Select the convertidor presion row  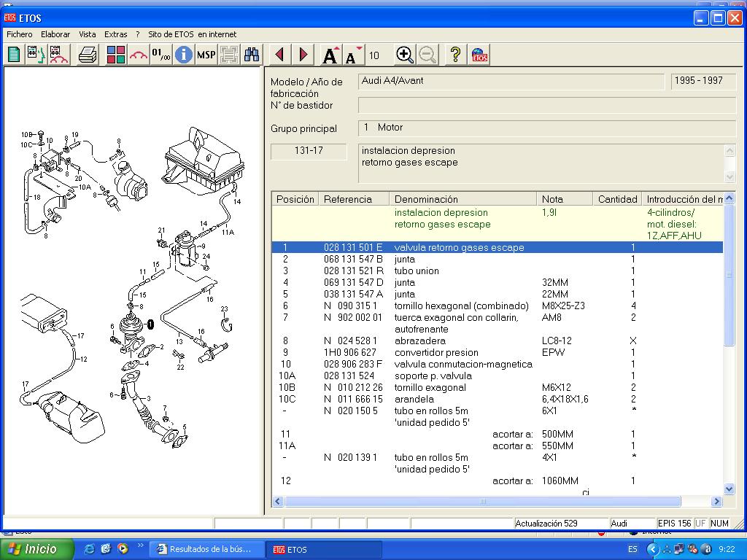coord(498,352)
